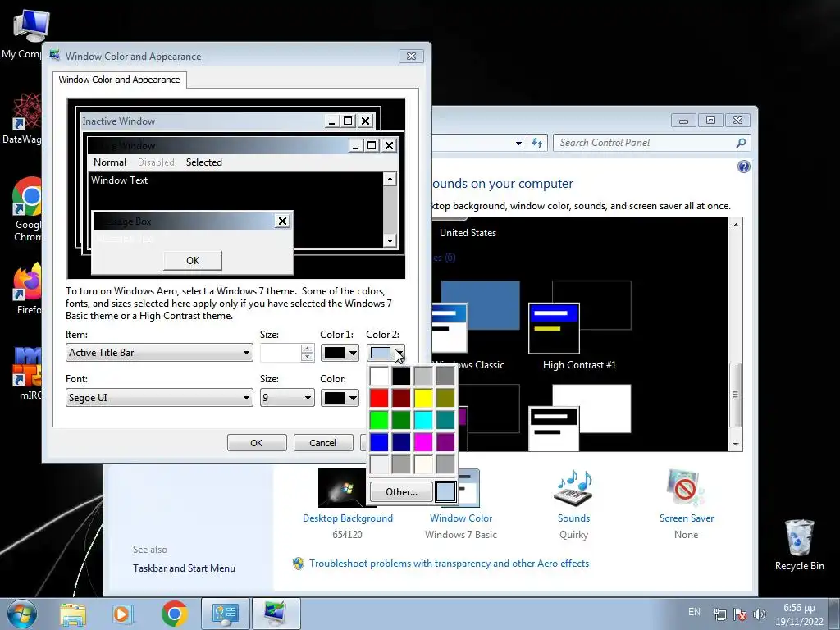The image size is (840, 630).
Task: Click the Cancel button in the dialog
Action: [x=322, y=442]
